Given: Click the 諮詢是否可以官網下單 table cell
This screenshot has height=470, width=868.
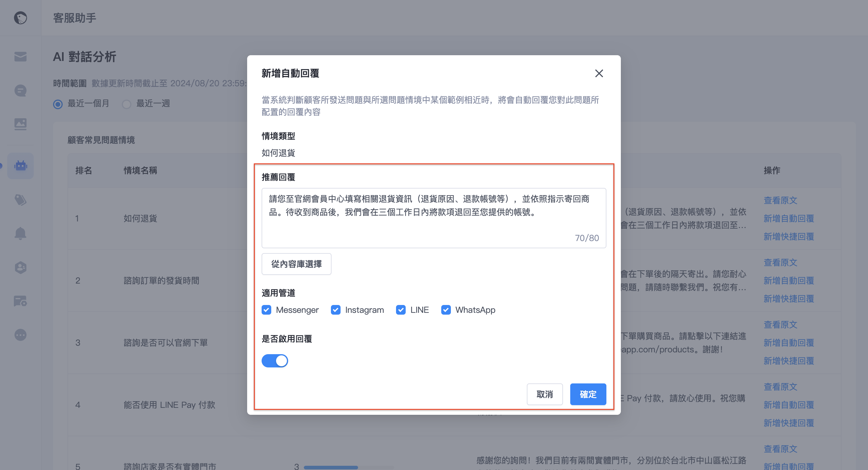Looking at the screenshot, I should click(x=165, y=343).
